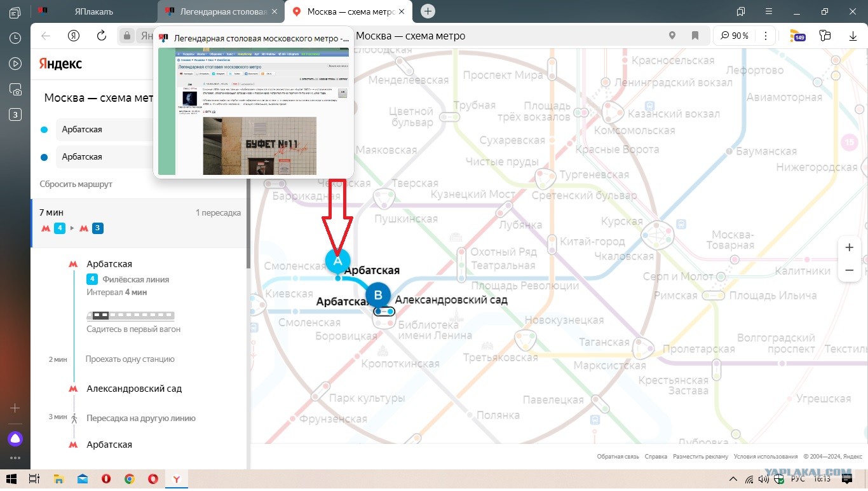
Task: Go back to the previous page
Action: pyautogui.click(x=46, y=36)
